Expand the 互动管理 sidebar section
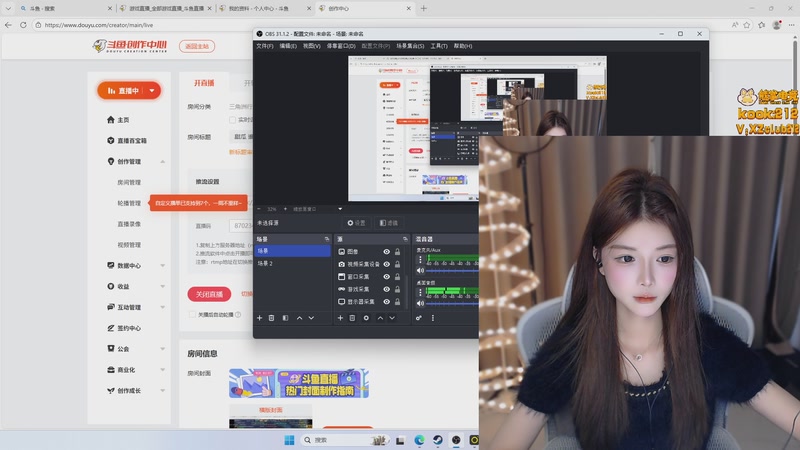800x450 pixels. click(x=163, y=307)
